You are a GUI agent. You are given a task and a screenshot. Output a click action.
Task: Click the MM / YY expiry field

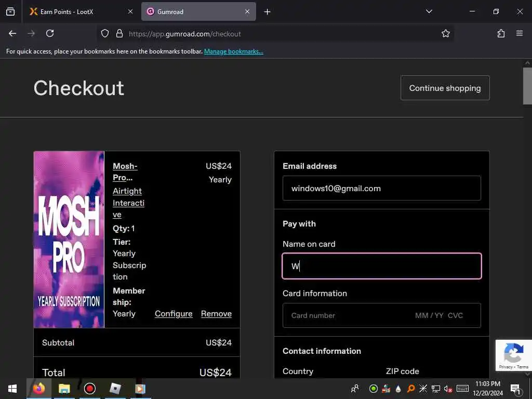point(429,315)
